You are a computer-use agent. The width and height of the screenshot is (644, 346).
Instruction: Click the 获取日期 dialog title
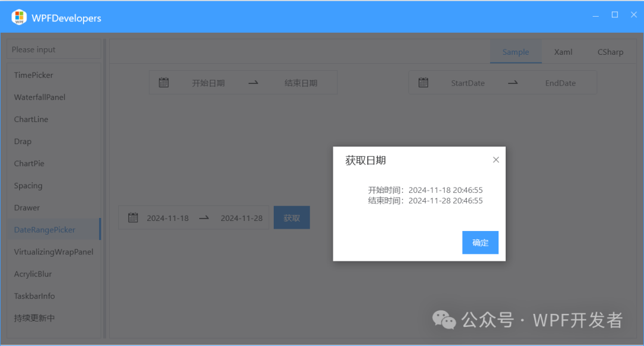(365, 160)
